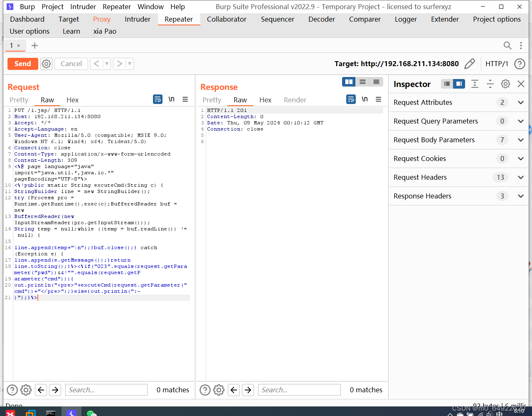Switch response view to Pretty
Image resolution: width=532 pixels, height=416 pixels.
click(212, 100)
